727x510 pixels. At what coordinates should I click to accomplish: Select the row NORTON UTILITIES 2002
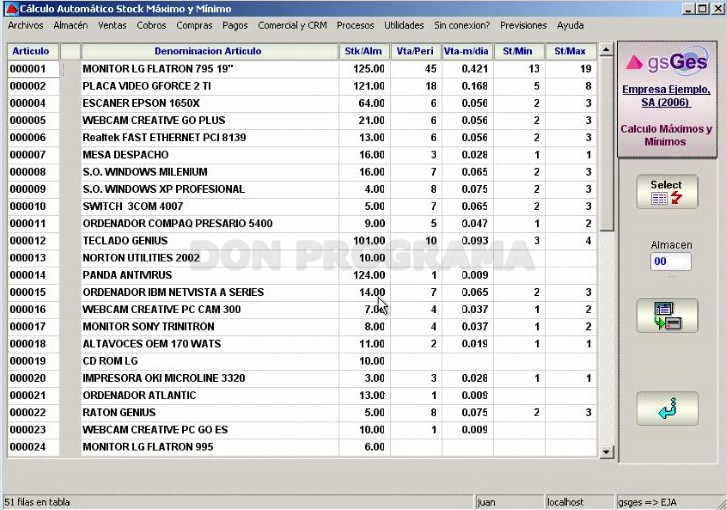point(302,258)
